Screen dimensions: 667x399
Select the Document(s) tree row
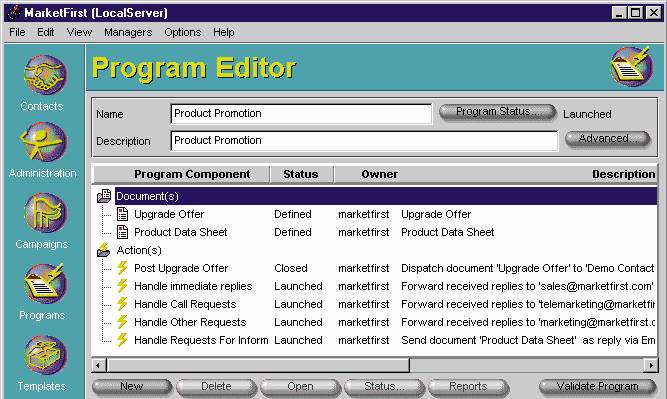pyautogui.click(x=386, y=196)
